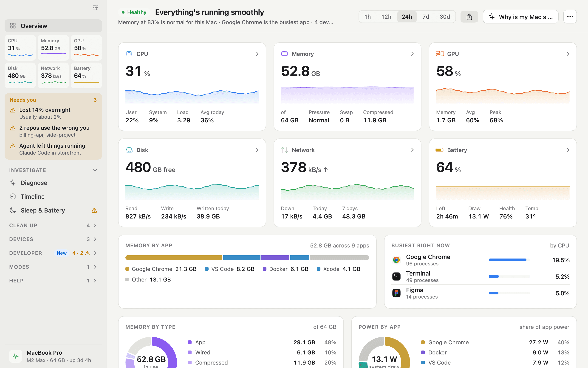Click the sidebar Battery 64% mini tile

(86, 75)
